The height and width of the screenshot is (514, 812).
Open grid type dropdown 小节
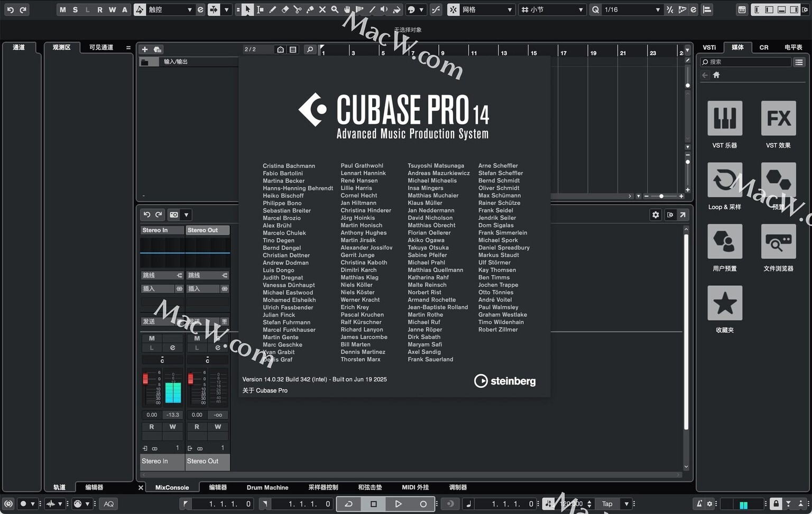pos(552,10)
